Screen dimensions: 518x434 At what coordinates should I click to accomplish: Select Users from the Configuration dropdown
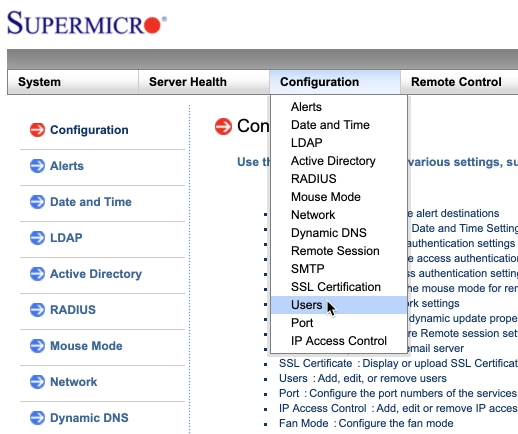point(339,305)
